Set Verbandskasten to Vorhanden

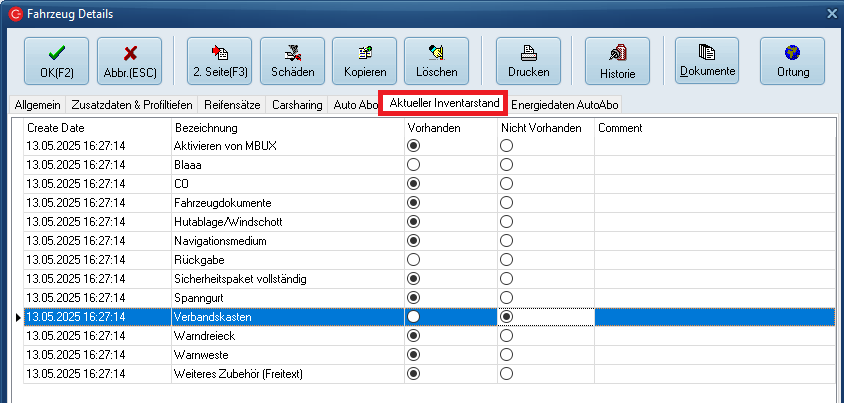point(413,317)
